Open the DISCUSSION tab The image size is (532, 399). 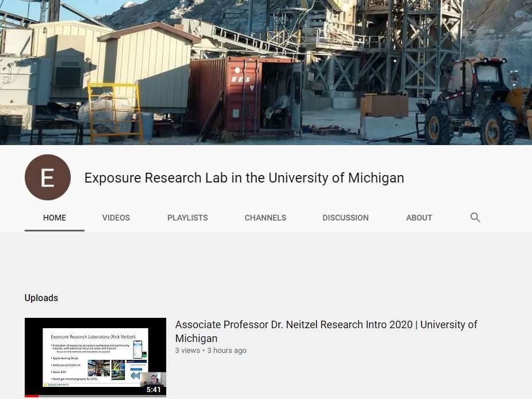346,218
